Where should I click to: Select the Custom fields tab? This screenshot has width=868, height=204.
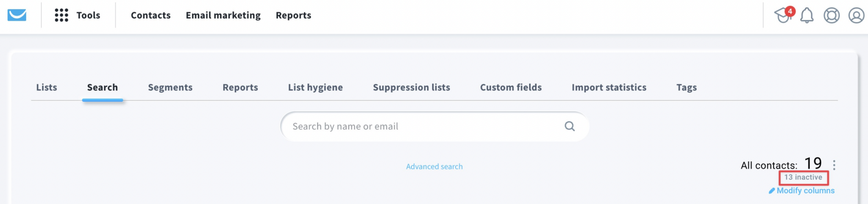[x=511, y=87]
